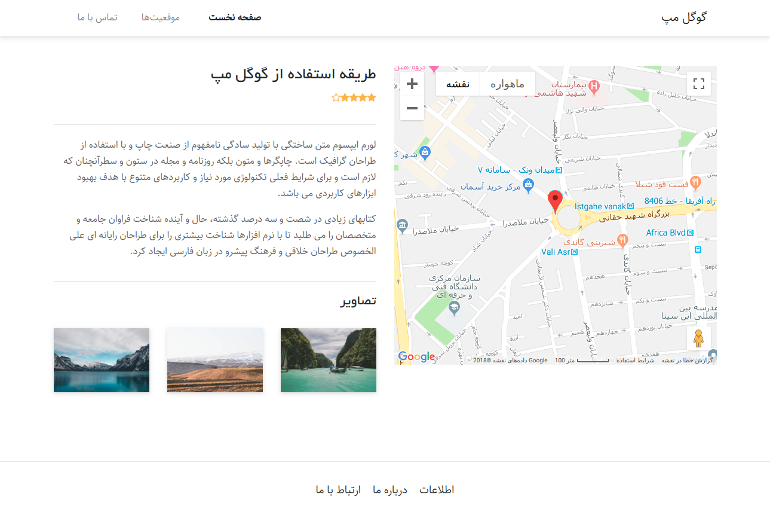Open the turquoise lagoon thumbnail image
Viewport: 770px width, 513px height.
coord(329,360)
